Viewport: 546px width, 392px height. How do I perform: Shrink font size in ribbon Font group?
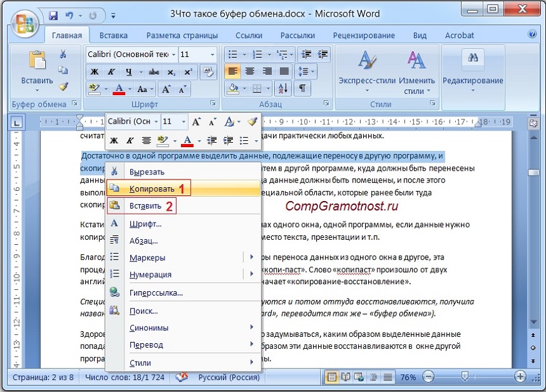click(182, 89)
